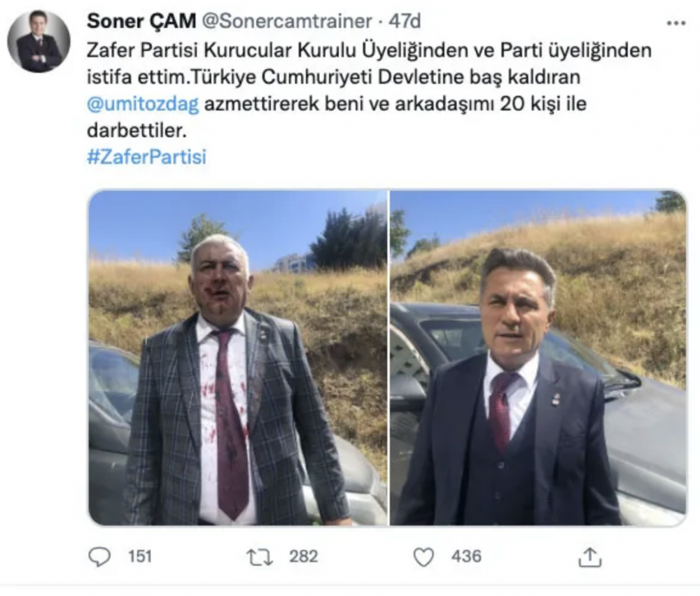700x596 pixels.
Task: Click the 282 retweets count
Action: click(x=303, y=557)
